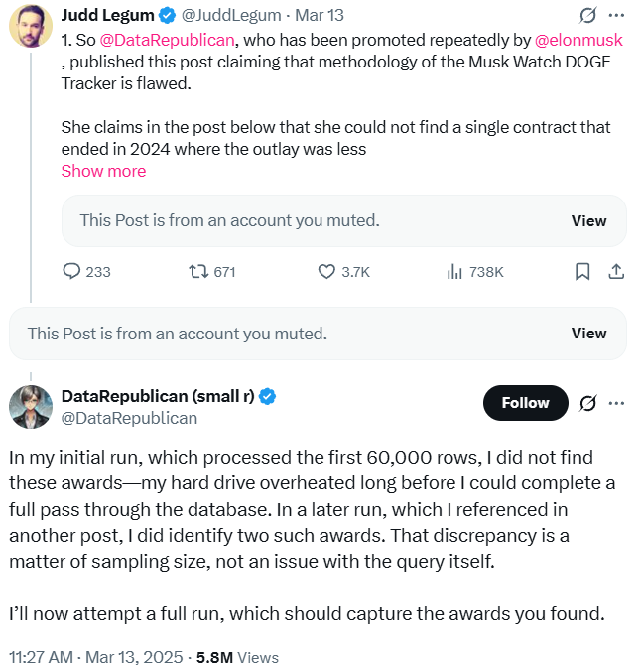This screenshot has width=642, height=672.
Task: Open more options menu on Judd Legum's post
Action: [616, 16]
